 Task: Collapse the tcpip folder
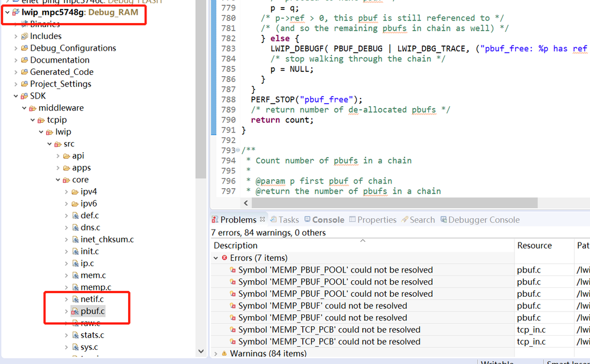coord(32,120)
